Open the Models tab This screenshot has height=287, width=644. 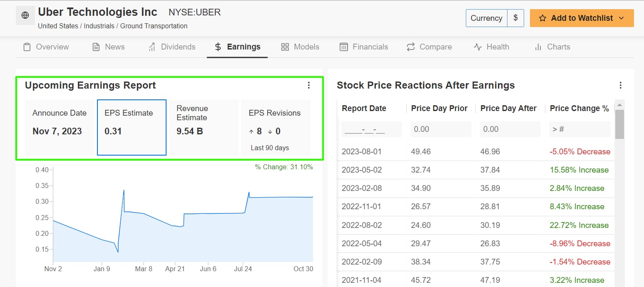click(300, 47)
